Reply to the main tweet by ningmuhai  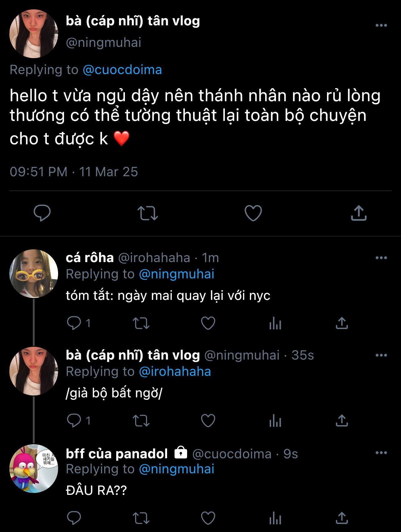click(x=42, y=213)
